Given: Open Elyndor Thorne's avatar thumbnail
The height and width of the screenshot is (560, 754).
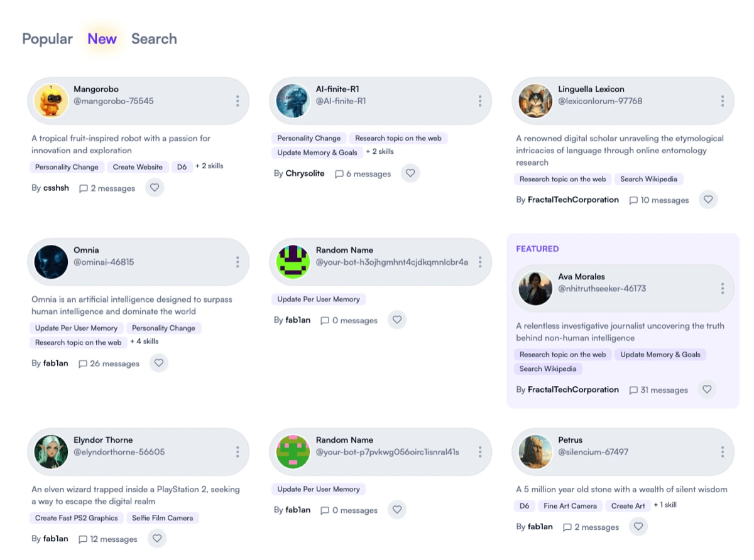Looking at the screenshot, I should [x=51, y=452].
